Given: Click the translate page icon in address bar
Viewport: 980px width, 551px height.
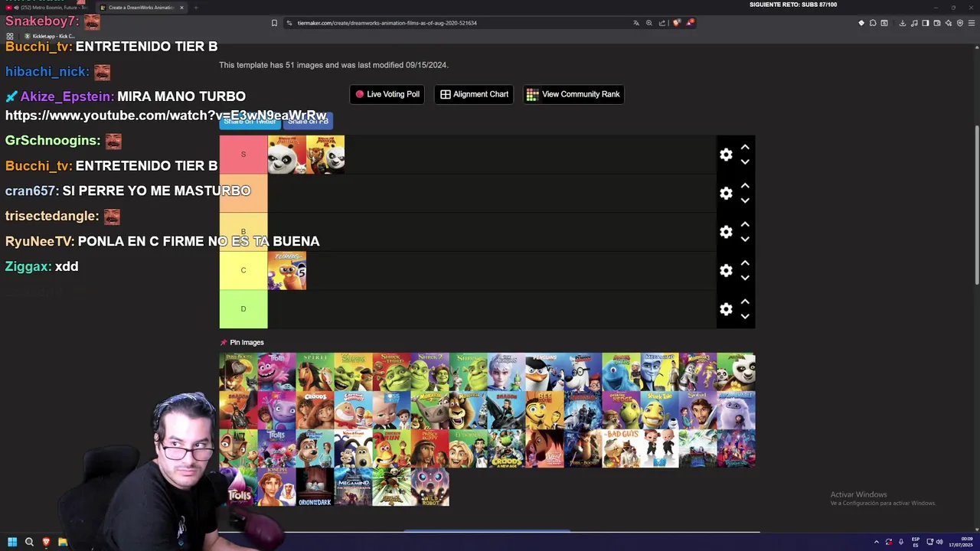Looking at the screenshot, I should tap(635, 23).
